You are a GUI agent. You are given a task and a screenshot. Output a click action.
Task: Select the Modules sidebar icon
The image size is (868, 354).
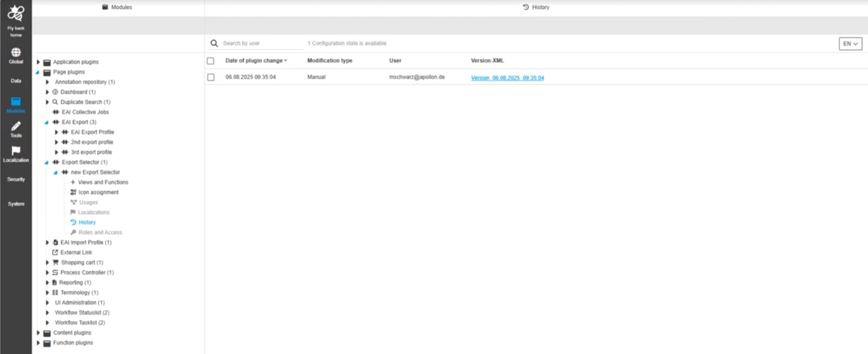[x=16, y=101]
